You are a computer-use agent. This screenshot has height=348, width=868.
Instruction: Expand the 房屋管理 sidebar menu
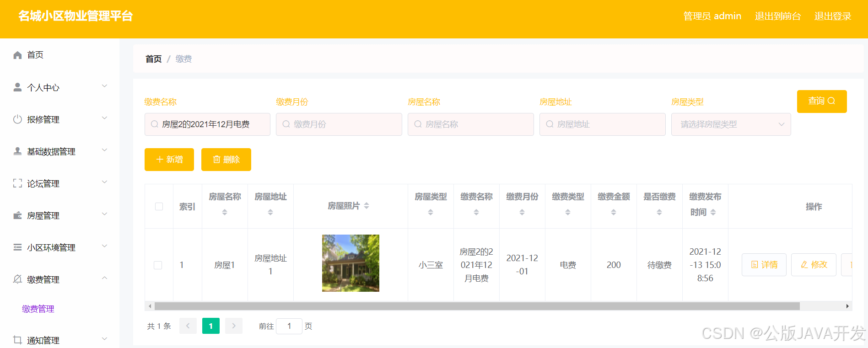tap(104, 214)
